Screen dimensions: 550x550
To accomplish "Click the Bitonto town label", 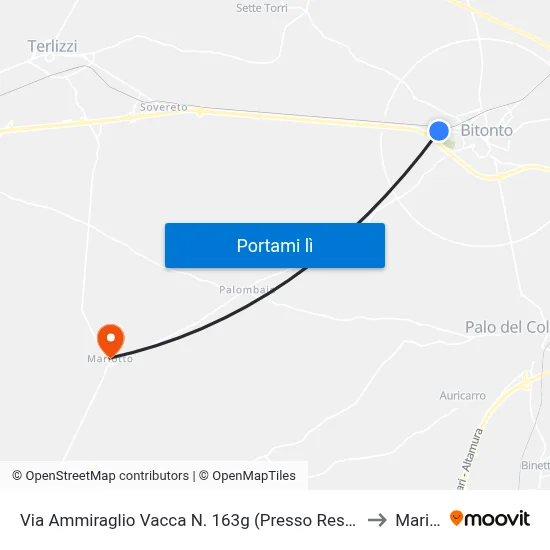I will (x=487, y=130).
